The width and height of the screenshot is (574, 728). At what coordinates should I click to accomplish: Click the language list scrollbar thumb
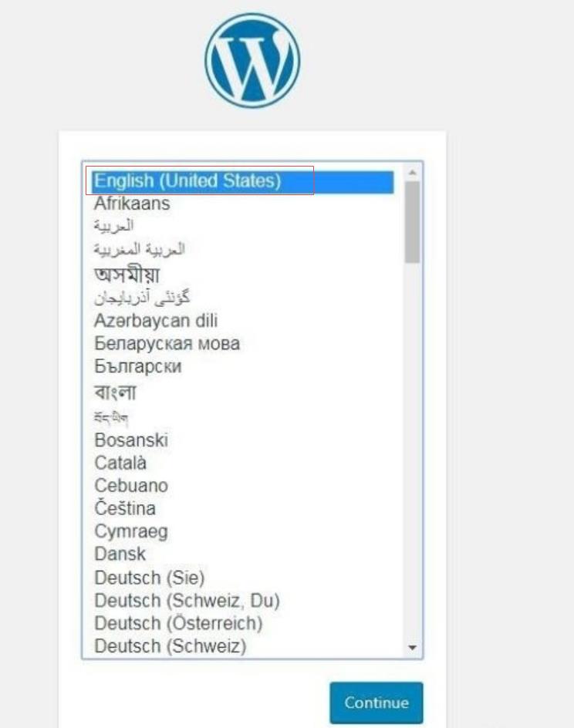(412, 222)
